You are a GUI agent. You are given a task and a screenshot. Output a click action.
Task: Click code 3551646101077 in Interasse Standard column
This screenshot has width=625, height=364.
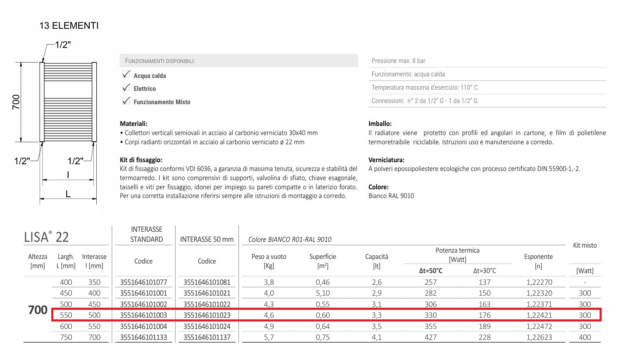click(143, 282)
